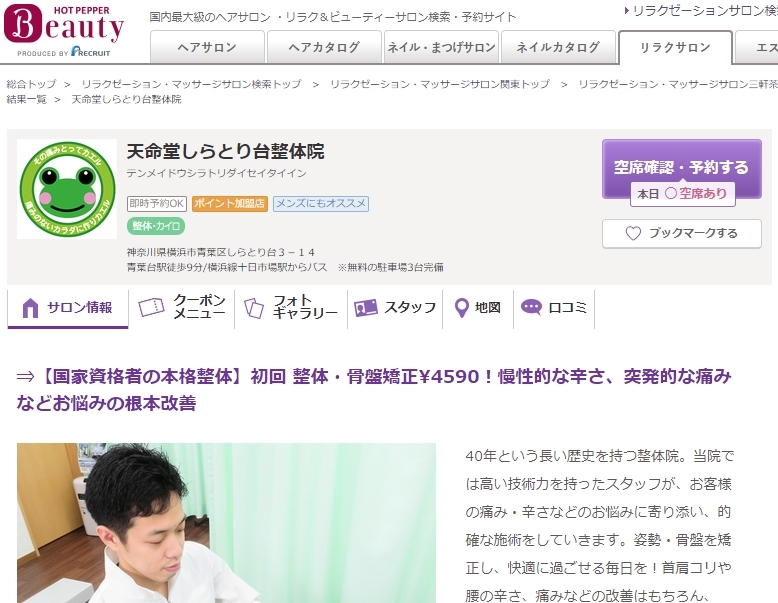Screen dimensions: 778x603
Task: Click salon name 天命堂しらとり台整体院 heading
Action: (226, 151)
